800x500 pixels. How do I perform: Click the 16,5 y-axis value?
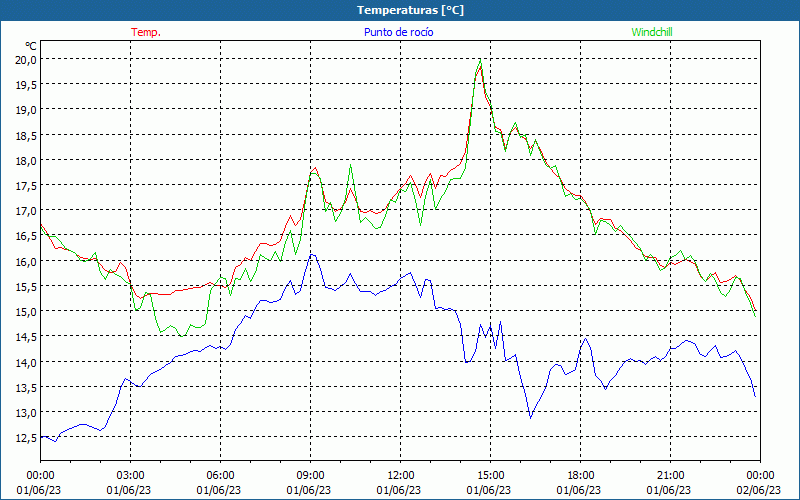(x=26, y=236)
